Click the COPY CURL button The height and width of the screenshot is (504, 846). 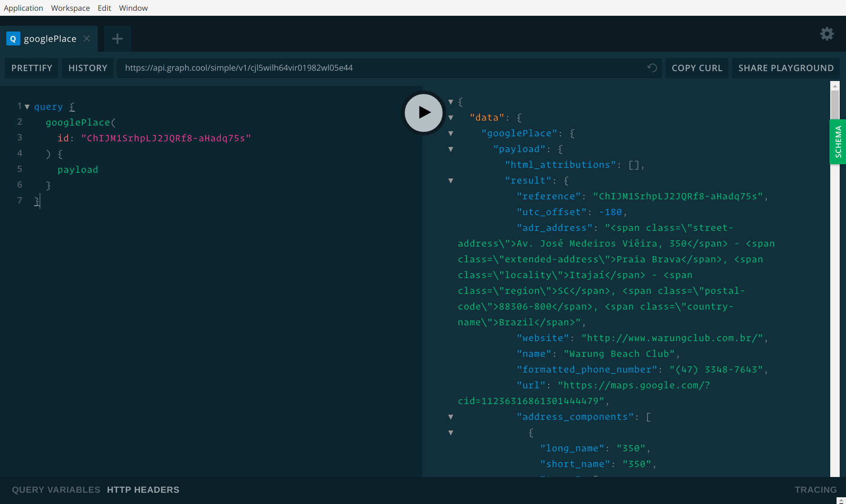point(697,68)
